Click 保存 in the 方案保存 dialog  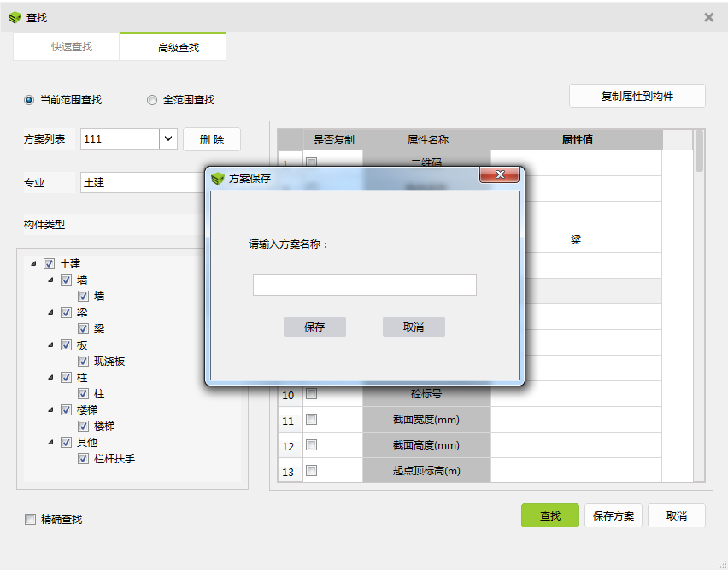coord(314,327)
